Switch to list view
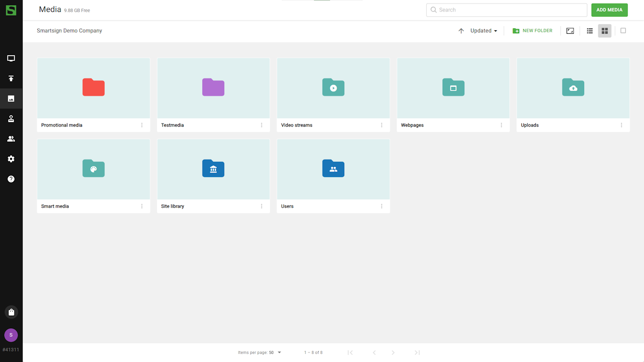The width and height of the screenshot is (644, 362). tap(590, 31)
